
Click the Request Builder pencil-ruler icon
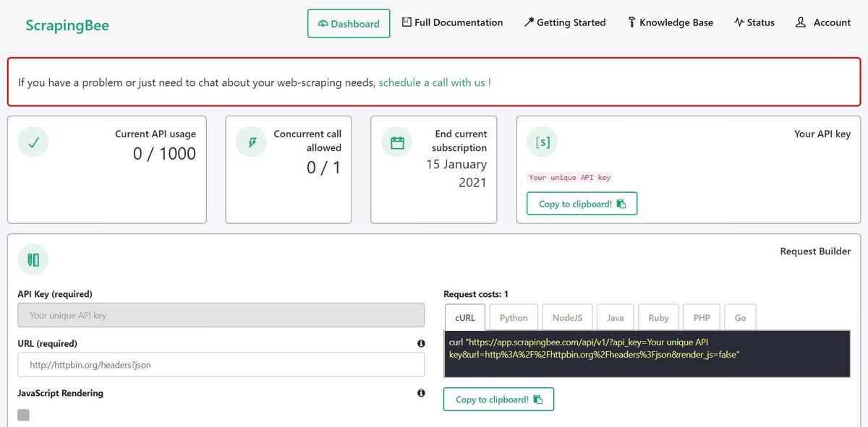tap(33, 260)
